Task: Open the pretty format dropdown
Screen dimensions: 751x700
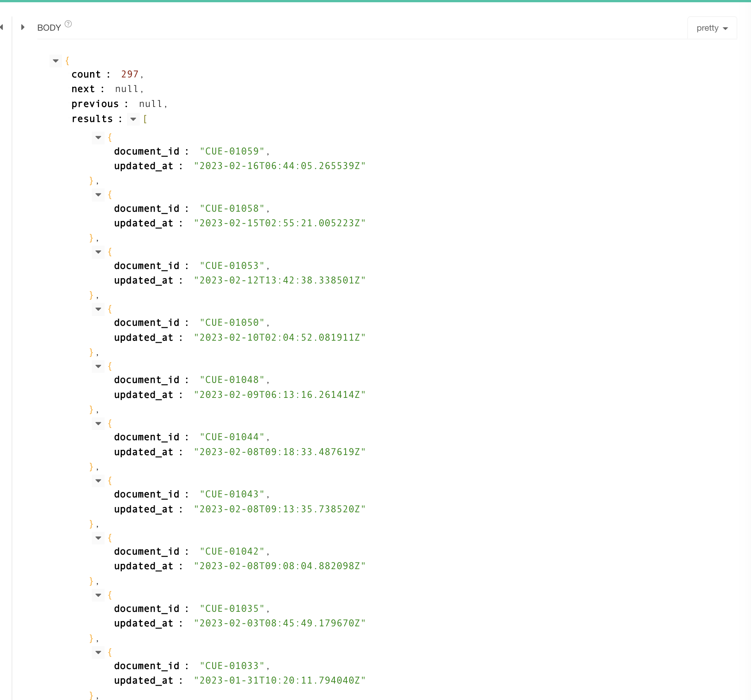Action: pyautogui.click(x=712, y=28)
